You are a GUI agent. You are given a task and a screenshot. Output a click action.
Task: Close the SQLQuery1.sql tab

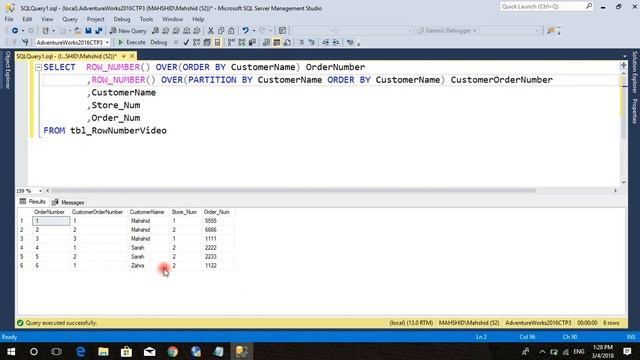(132, 56)
